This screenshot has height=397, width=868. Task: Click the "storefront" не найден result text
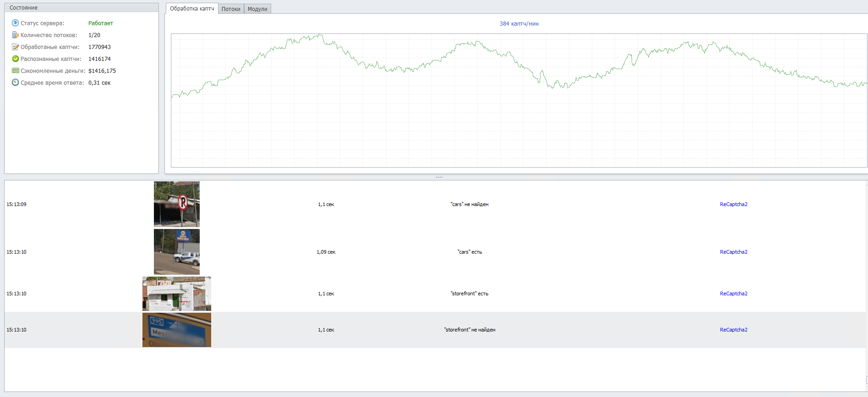(469, 330)
